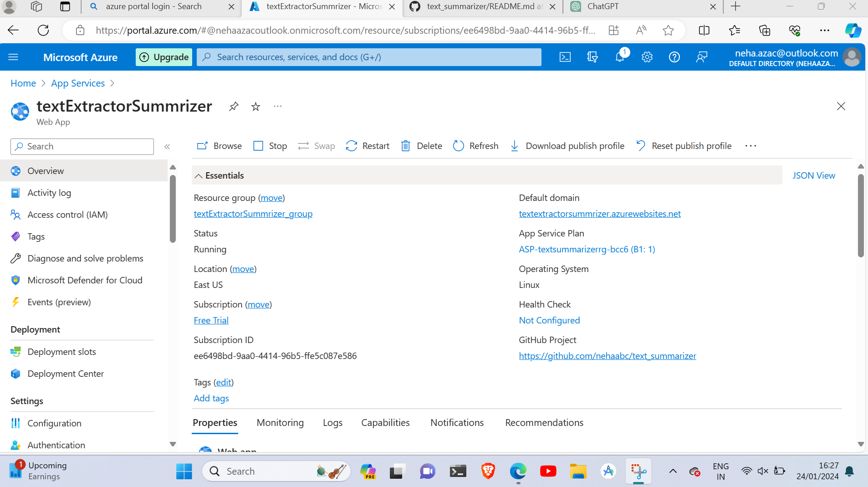Image resolution: width=868 pixels, height=487 pixels.
Task: Open JSON View
Action: click(x=814, y=175)
